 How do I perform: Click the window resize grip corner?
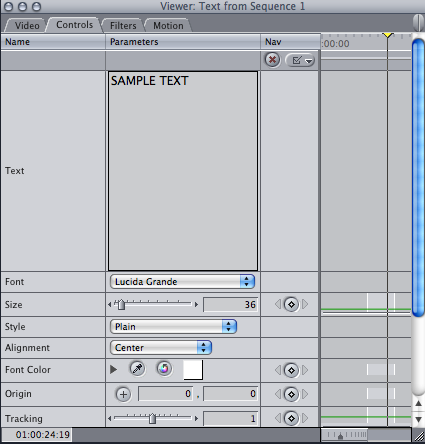tap(418, 436)
